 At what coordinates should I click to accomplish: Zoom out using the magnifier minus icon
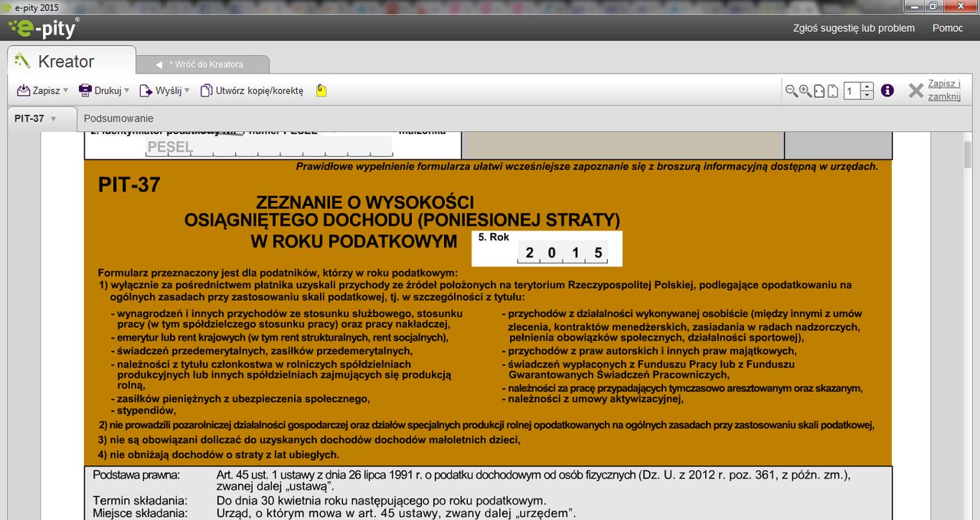coord(791,90)
